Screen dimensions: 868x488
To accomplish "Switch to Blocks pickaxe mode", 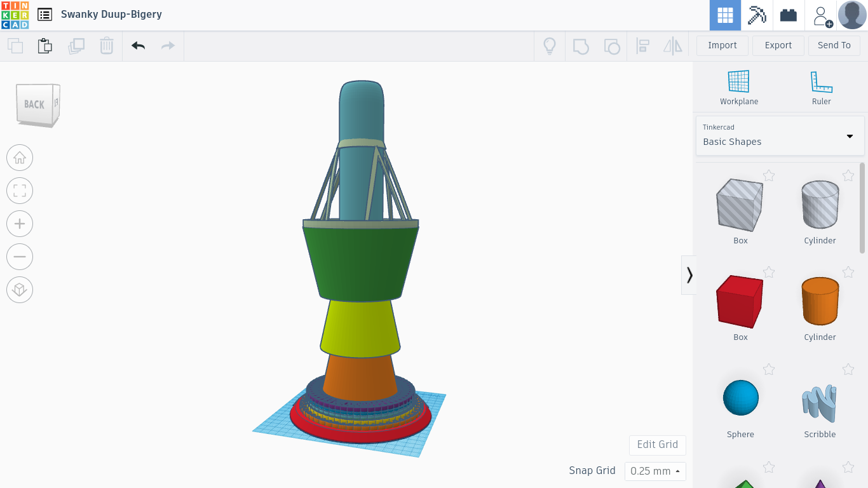I will [757, 15].
